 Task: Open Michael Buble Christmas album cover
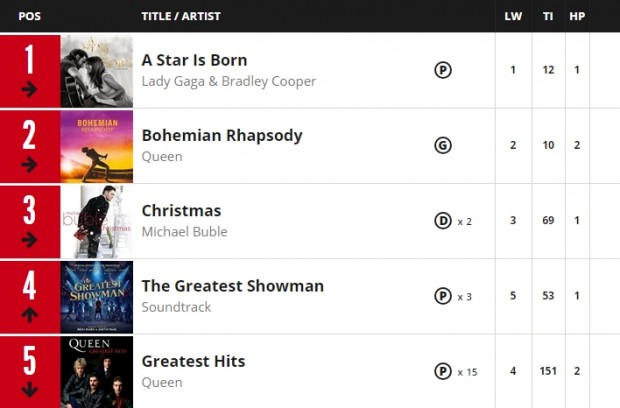pyautogui.click(x=97, y=221)
